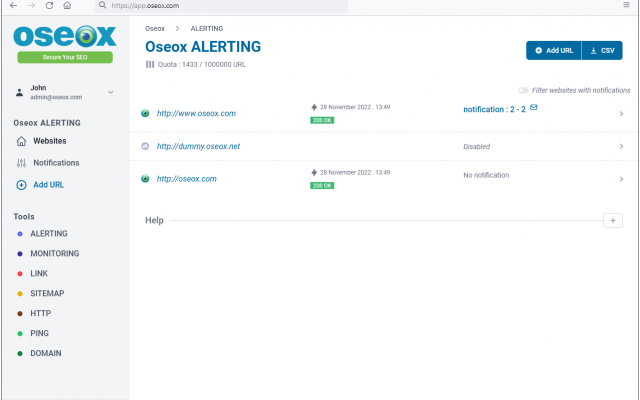This screenshot has height=400, width=640.
Task: Expand the http://oseox.com row chevron
Action: click(621, 179)
